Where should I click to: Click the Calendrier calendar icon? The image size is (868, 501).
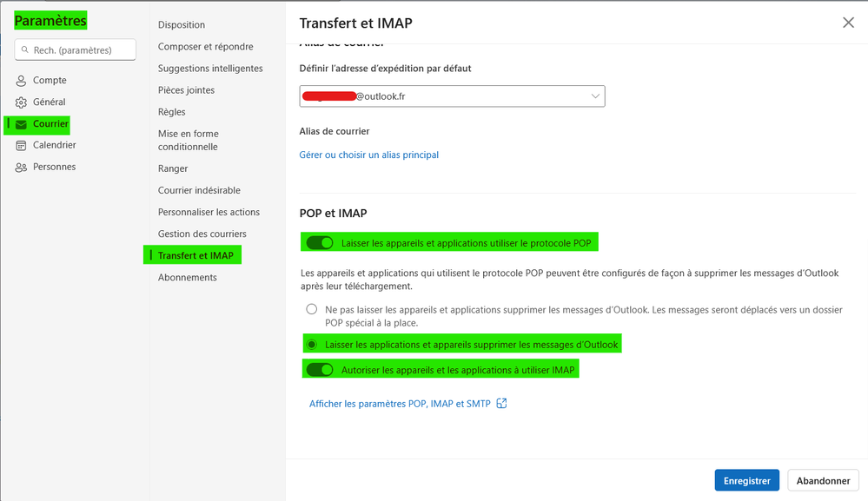pyautogui.click(x=22, y=146)
